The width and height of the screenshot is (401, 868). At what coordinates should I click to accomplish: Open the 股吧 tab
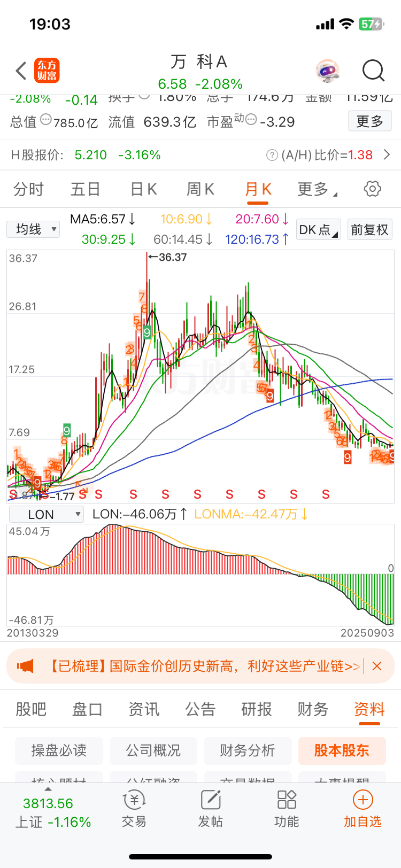coord(31,709)
